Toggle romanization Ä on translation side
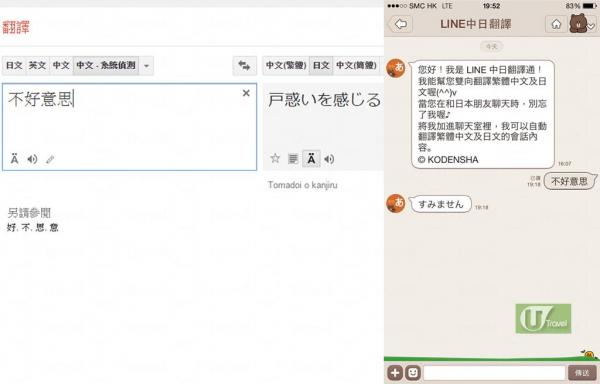Viewport: 600px width, 384px height. click(311, 159)
